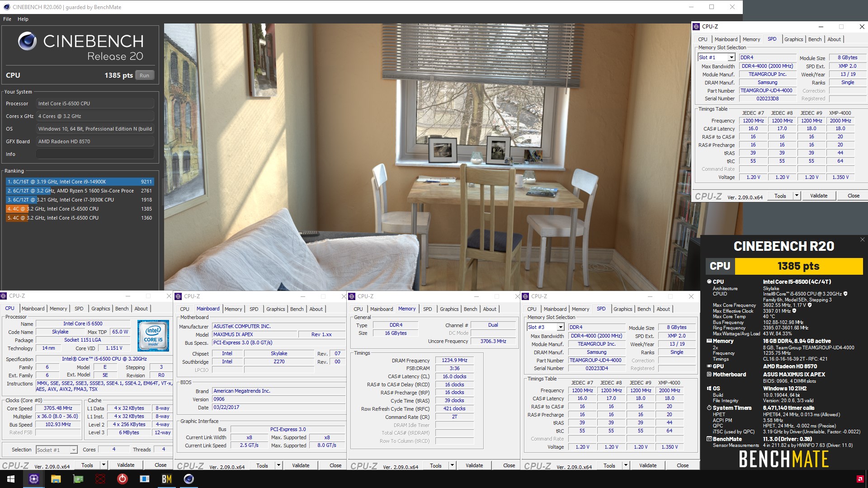
Task: Click the green graphics card taskbar icon
Action: point(78,479)
